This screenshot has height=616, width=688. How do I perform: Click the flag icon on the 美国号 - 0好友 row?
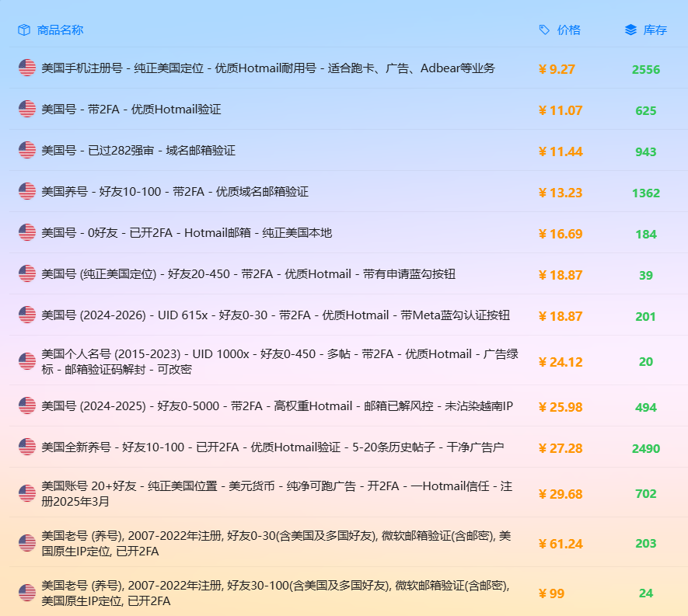27,233
